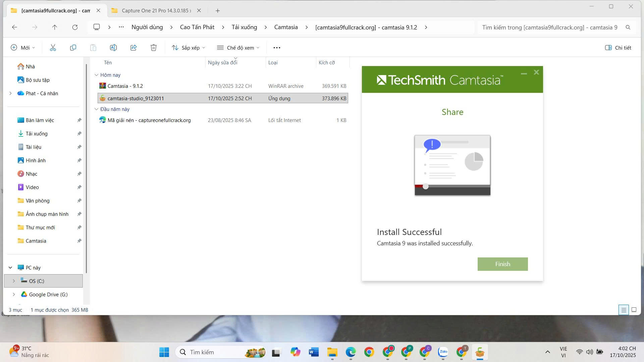Click the Share icon in toolbar

point(133,48)
